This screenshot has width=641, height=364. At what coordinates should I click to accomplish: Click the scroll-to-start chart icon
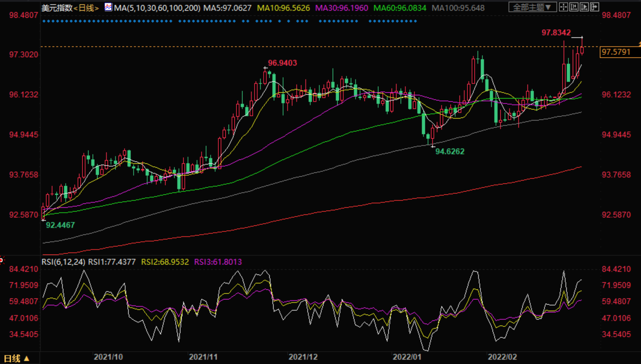pos(574,7)
